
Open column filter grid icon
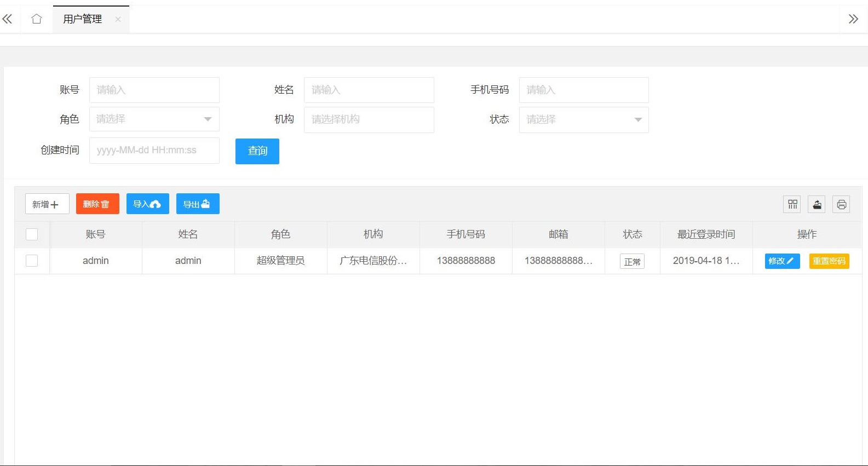792,204
